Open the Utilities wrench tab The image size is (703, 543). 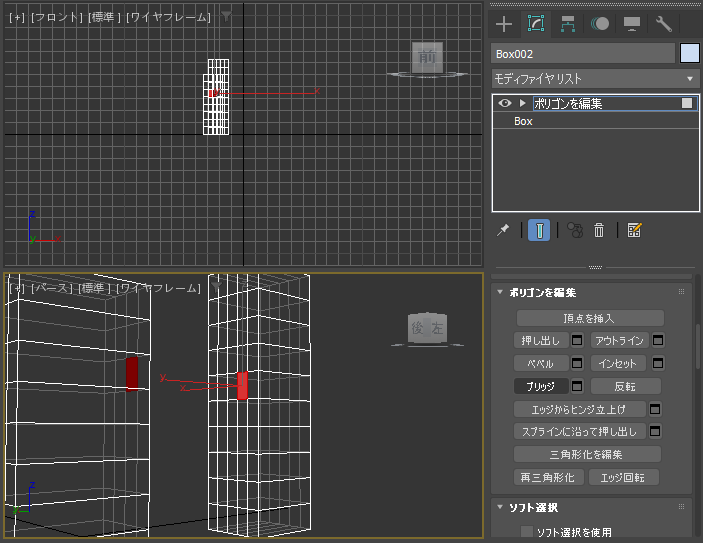click(x=664, y=24)
